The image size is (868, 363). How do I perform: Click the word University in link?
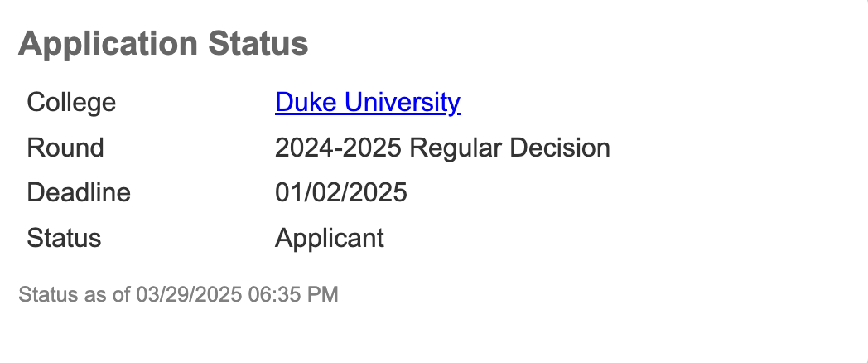[403, 103]
